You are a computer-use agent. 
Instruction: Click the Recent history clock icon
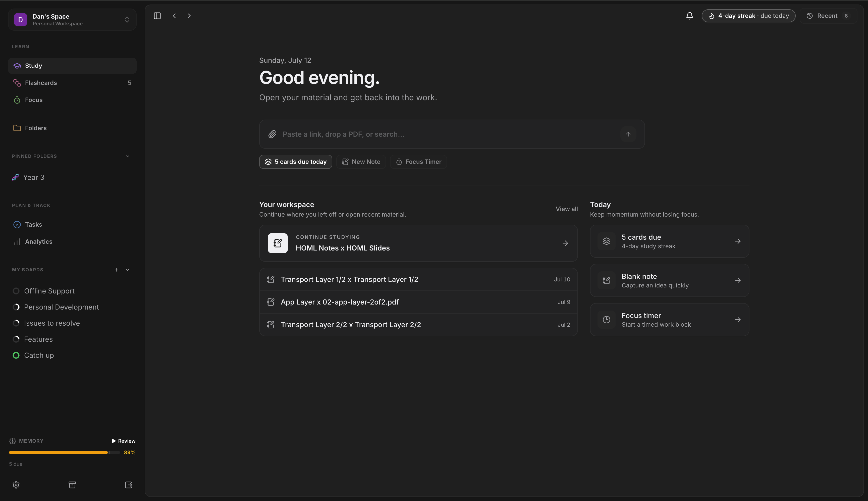point(809,16)
